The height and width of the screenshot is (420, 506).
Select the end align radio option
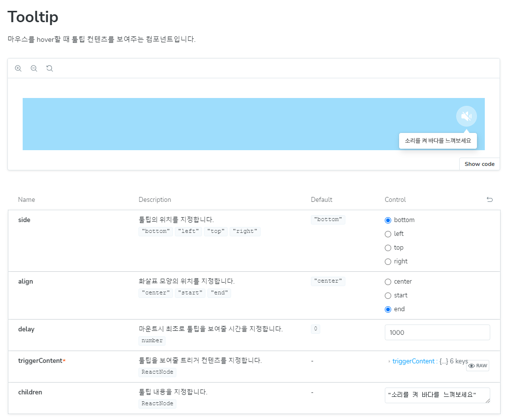click(x=388, y=309)
